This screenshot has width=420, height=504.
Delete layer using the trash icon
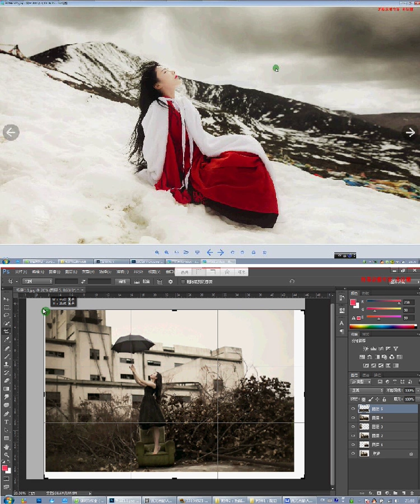(412, 492)
